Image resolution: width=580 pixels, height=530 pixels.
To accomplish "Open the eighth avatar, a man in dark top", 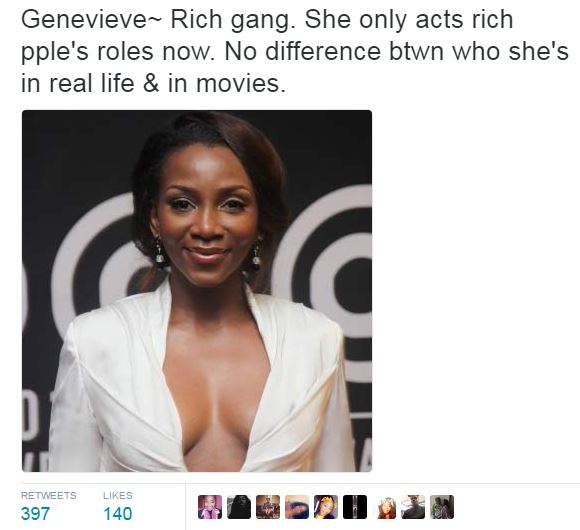I will 413,507.
